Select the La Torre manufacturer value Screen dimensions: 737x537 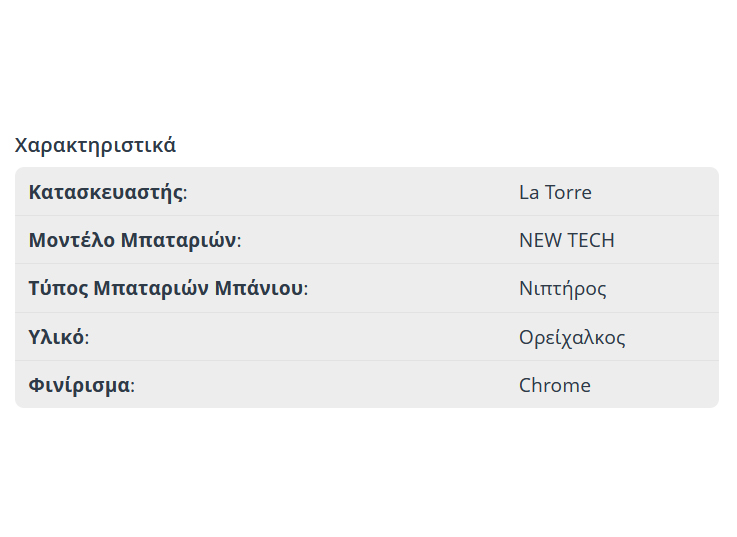tap(555, 192)
